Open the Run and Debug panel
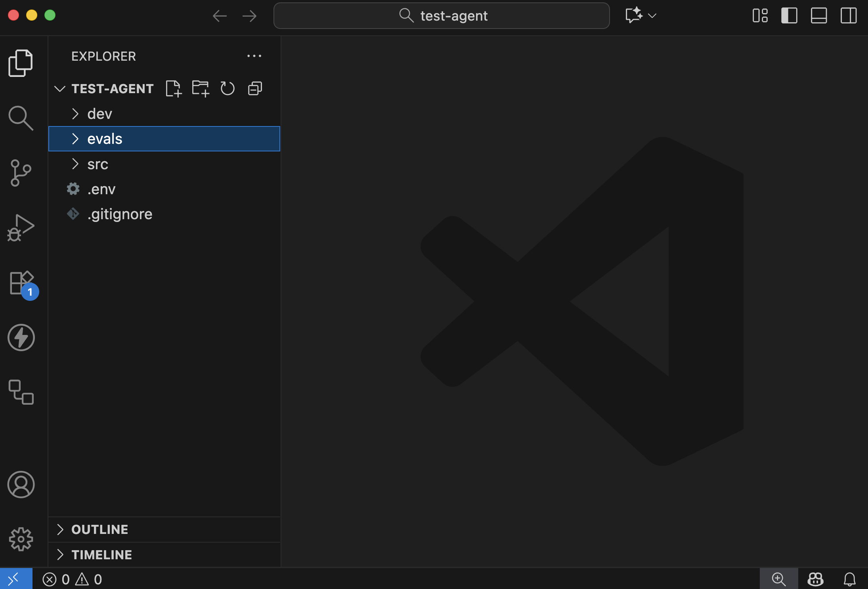 (x=21, y=228)
